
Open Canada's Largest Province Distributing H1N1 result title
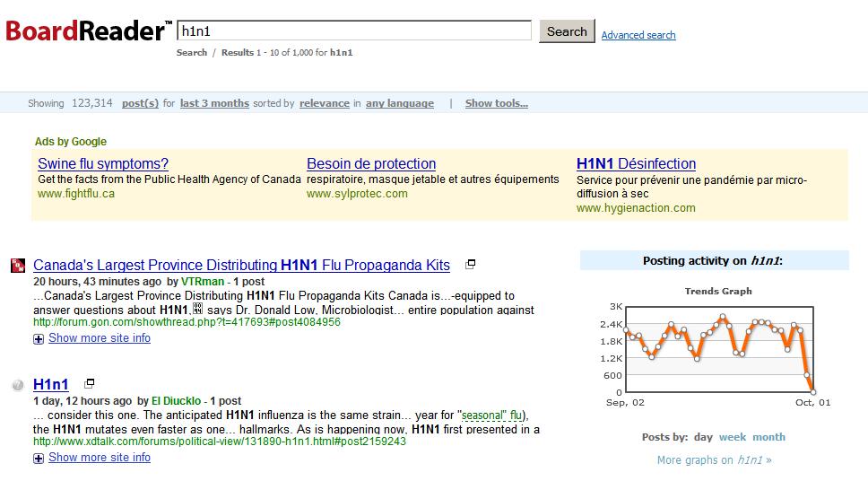point(241,266)
